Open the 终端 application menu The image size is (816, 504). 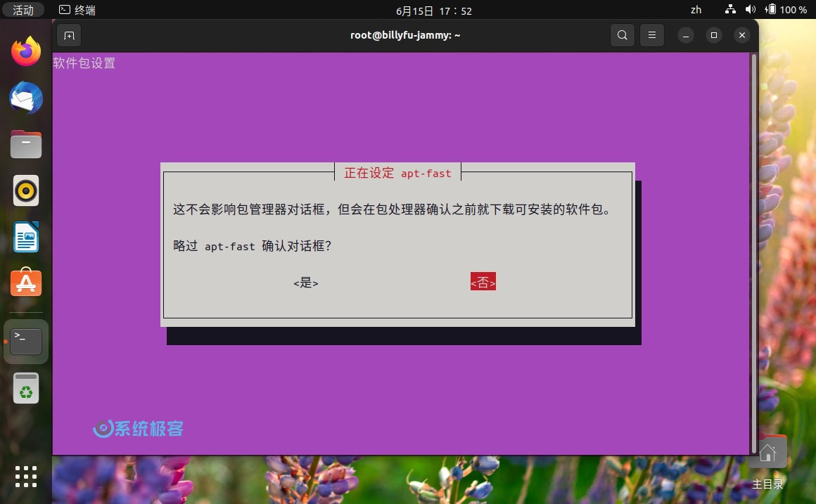(x=77, y=10)
